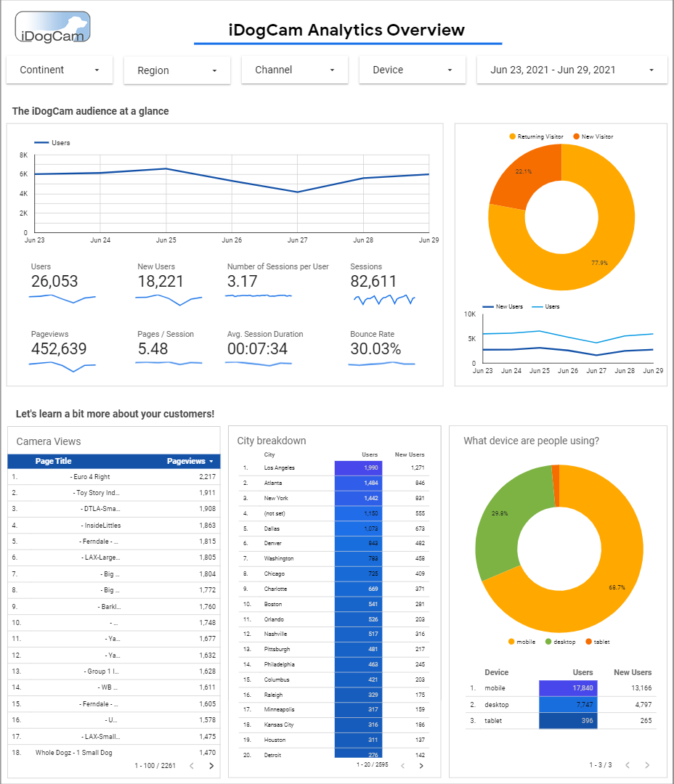Click New Visitor legend dot
The width and height of the screenshot is (674, 784).
point(577,136)
